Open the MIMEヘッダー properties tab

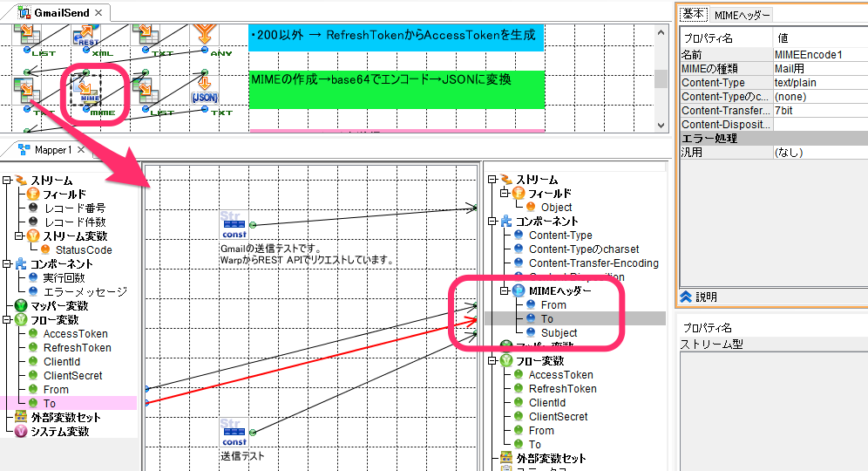742,15
